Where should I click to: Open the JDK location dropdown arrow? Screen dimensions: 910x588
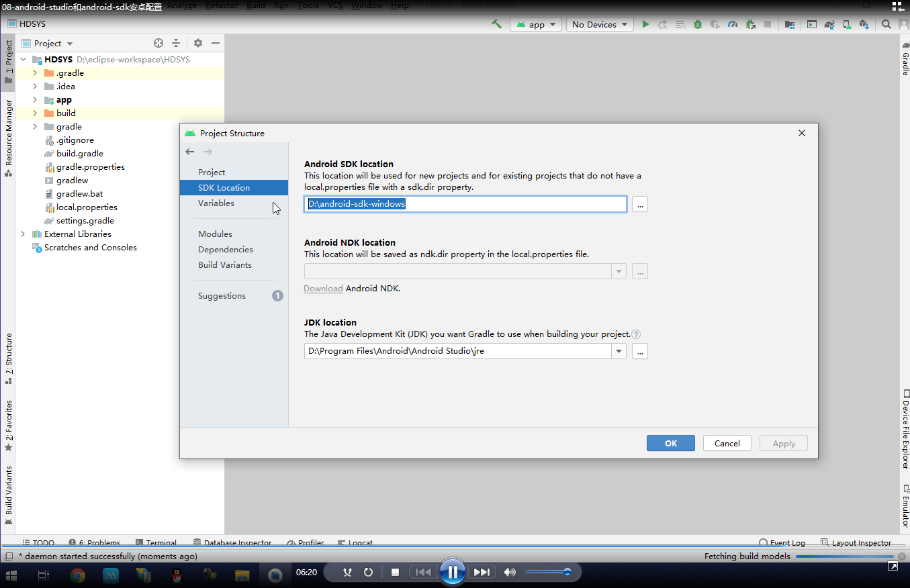pyautogui.click(x=619, y=351)
